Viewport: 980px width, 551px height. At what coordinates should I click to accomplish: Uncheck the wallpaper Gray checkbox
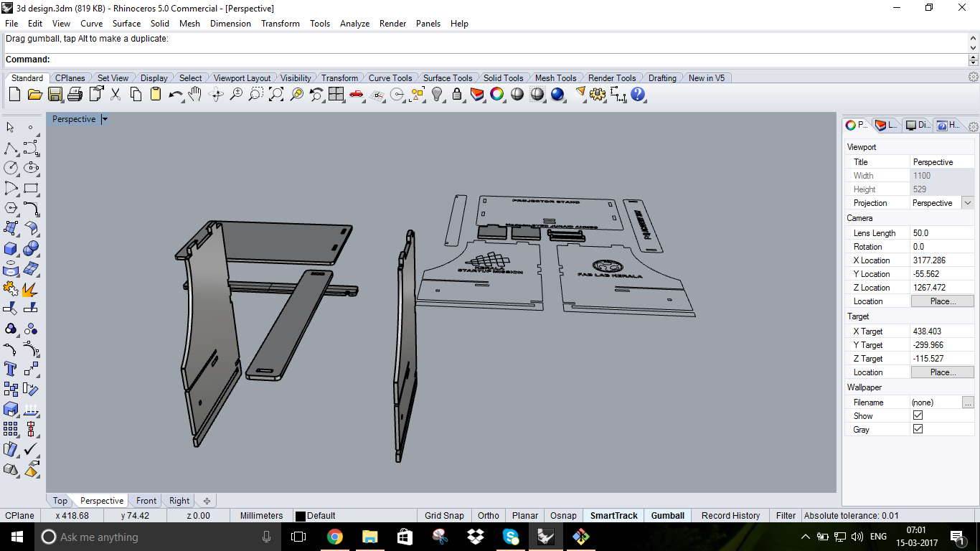click(x=918, y=428)
